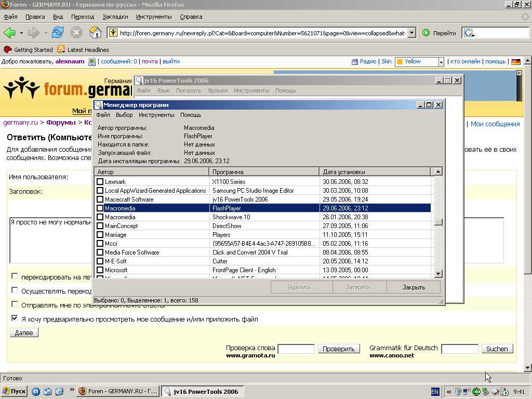Select the Marriage Players row
The height and width of the screenshot is (399, 532).
click(x=263, y=235)
